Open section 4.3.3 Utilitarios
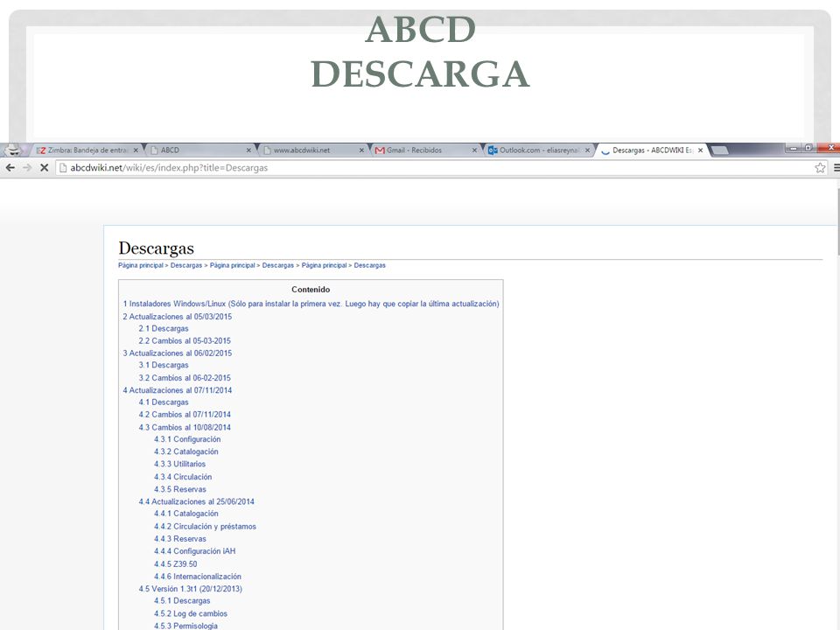 180,464
